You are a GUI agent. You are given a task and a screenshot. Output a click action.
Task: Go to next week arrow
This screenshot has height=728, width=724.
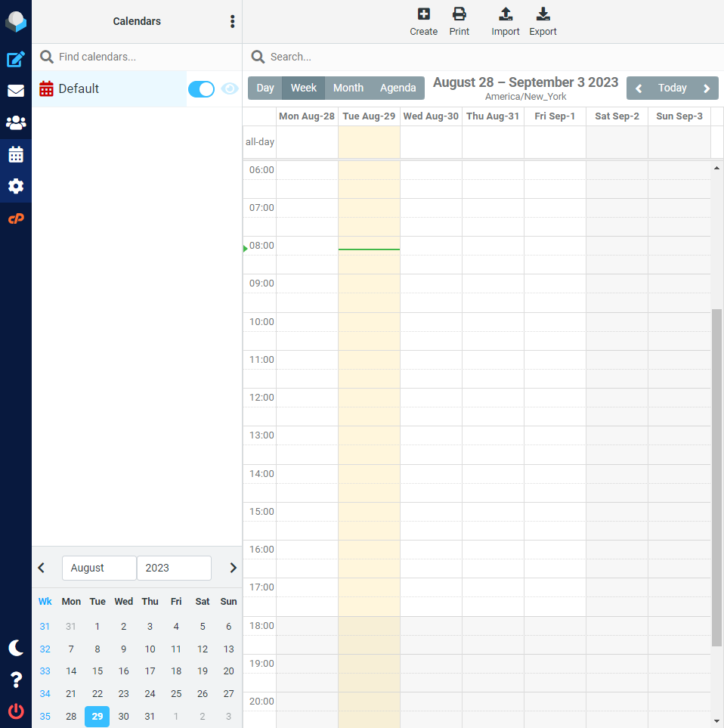(x=707, y=88)
